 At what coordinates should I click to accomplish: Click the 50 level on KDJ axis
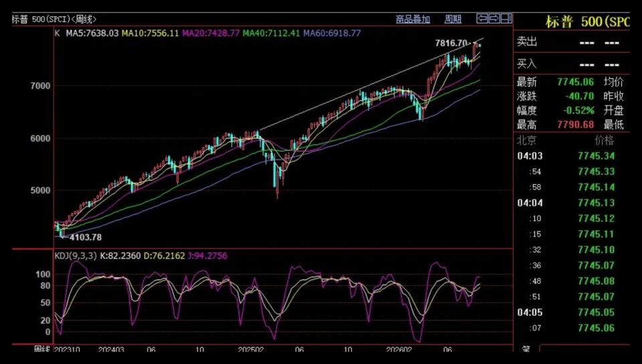click(x=45, y=303)
